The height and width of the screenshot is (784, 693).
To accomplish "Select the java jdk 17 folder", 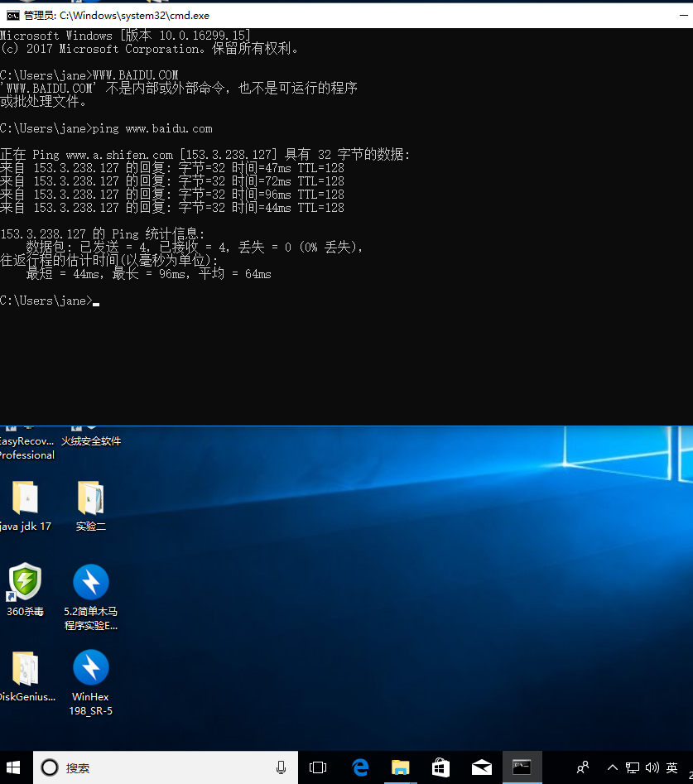I will [x=25, y=498].
